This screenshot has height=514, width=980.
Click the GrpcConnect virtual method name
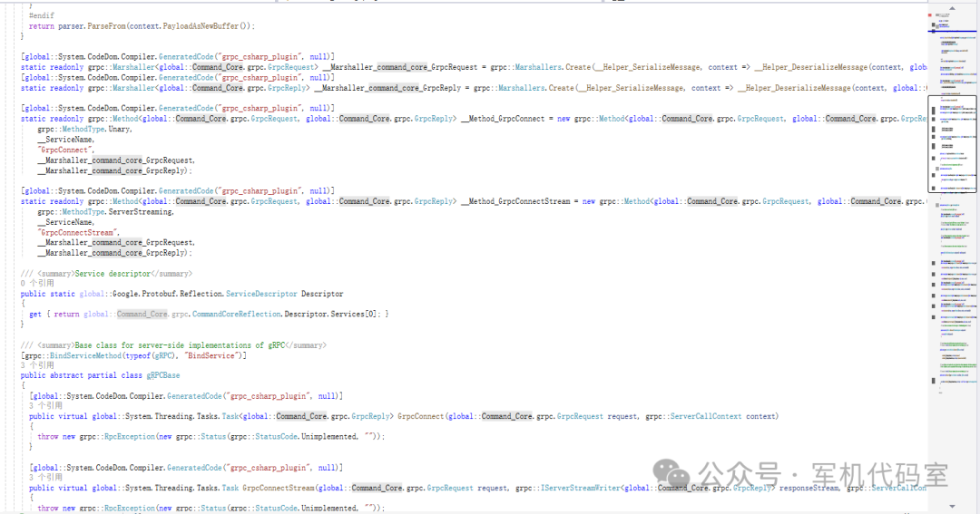421,416
